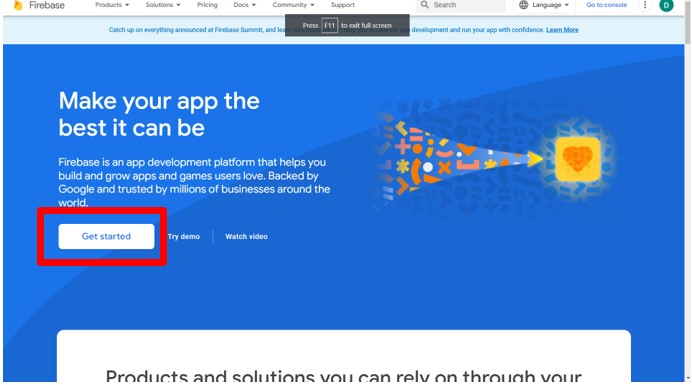Expand the Docs dropdown menu
Screen dimensions: 692x385
point(244,5)
